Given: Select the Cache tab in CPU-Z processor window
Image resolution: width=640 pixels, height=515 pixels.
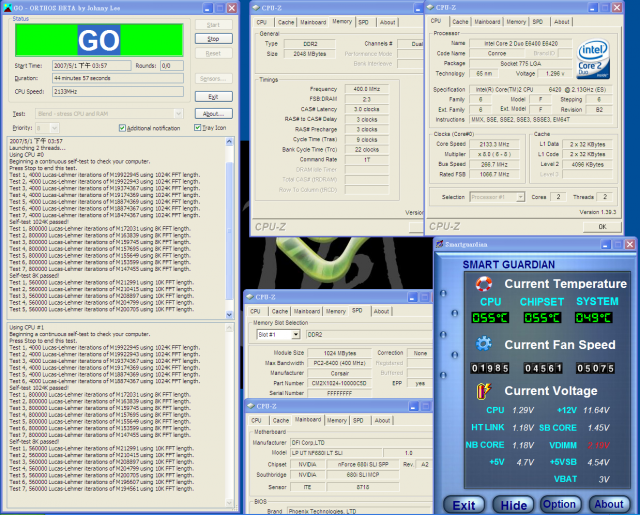Looking at the screenshot, I should (460, 22).
